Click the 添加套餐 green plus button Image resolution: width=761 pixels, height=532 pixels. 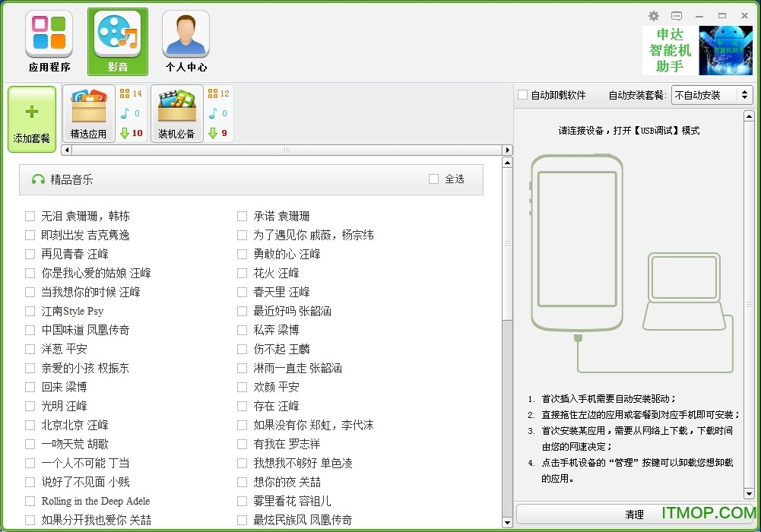pyautogui.click(x=32, y=119)
